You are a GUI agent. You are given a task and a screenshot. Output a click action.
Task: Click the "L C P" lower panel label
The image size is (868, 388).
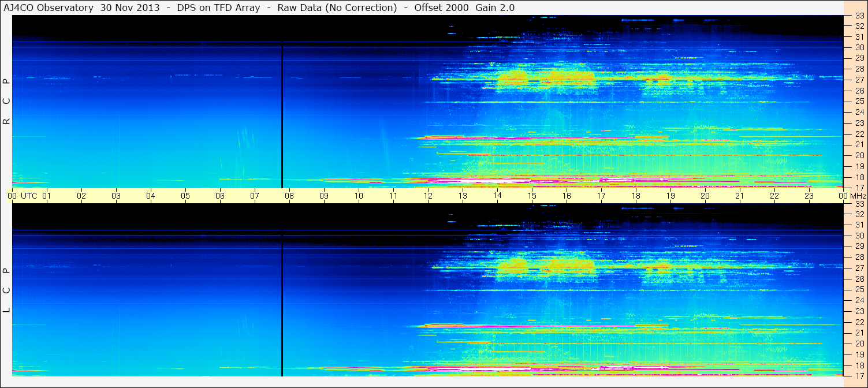[x=7, y=290]
